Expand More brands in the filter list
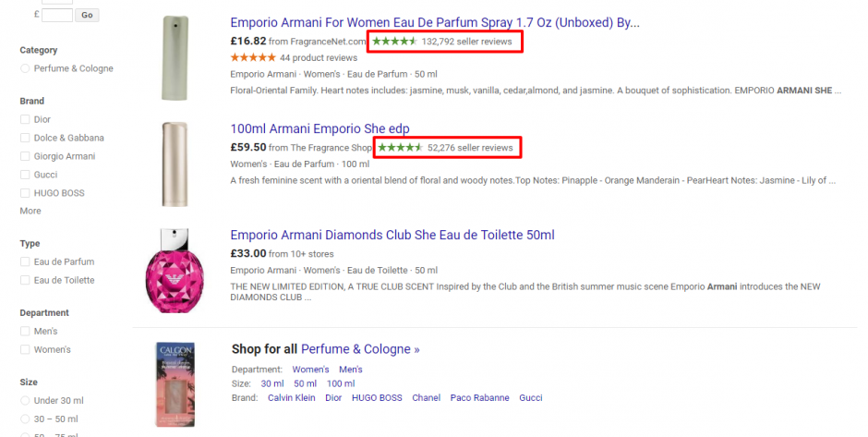The height and width of the screenshot is (437, 868). (x=30, y=211)
